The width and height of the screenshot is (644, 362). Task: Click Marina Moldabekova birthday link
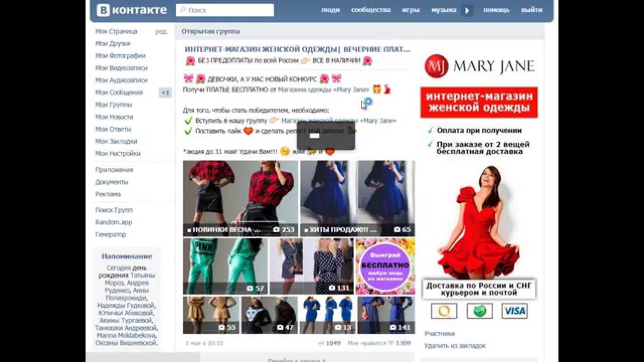tap(126, 335)
